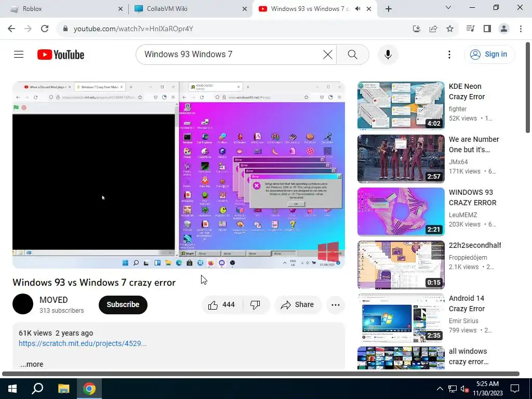Click the horizontal page scrollbar
The image size is (532, 399).
click(x=261, y=374)
